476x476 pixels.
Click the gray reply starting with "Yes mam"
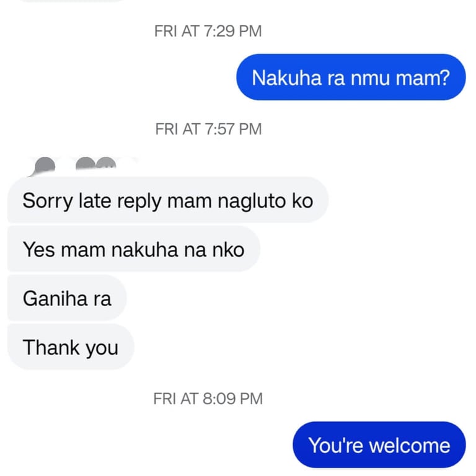pos(133,249)
